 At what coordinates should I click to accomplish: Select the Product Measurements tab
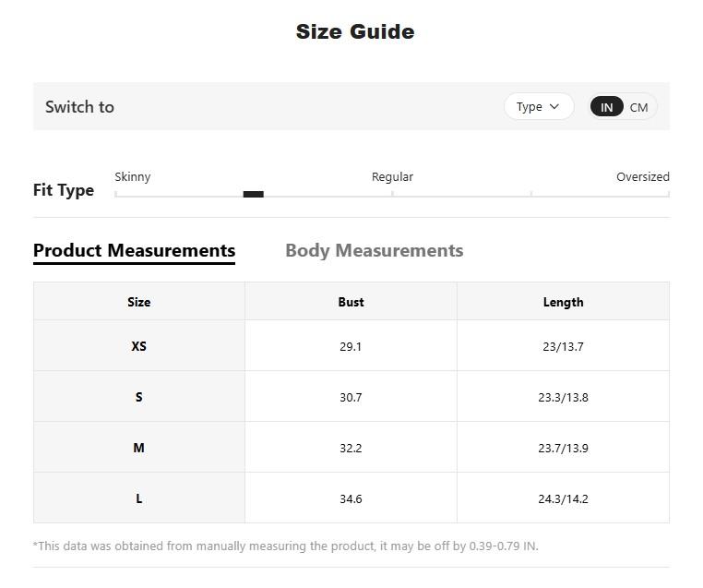click(x=134, y=250)
